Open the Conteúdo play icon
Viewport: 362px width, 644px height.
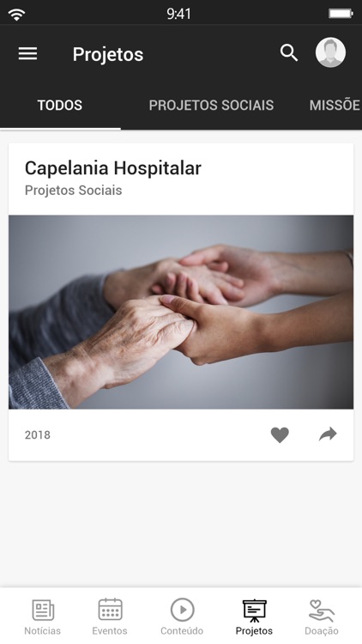coord(182,610)
